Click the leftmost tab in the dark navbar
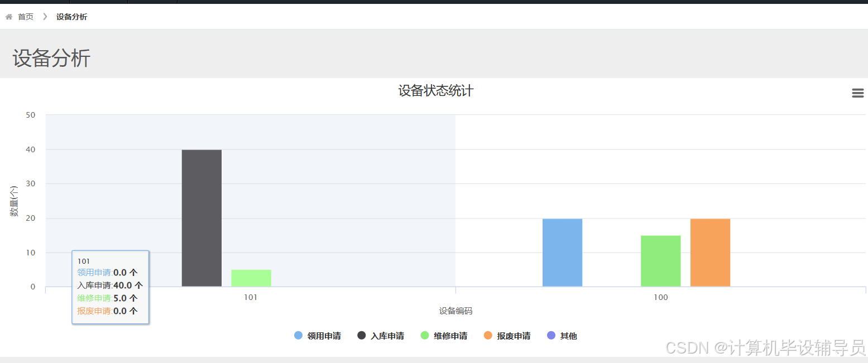The width and height of the screenshot is (868, 363). [33, 2]
